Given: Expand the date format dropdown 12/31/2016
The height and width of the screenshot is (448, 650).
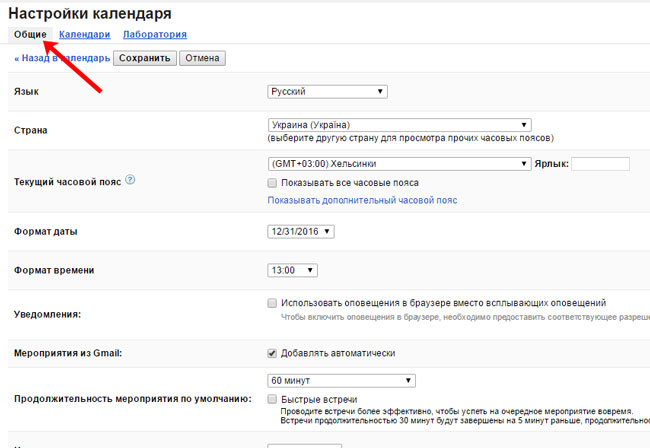Looking at the screenshot, I should click(301, 232).
